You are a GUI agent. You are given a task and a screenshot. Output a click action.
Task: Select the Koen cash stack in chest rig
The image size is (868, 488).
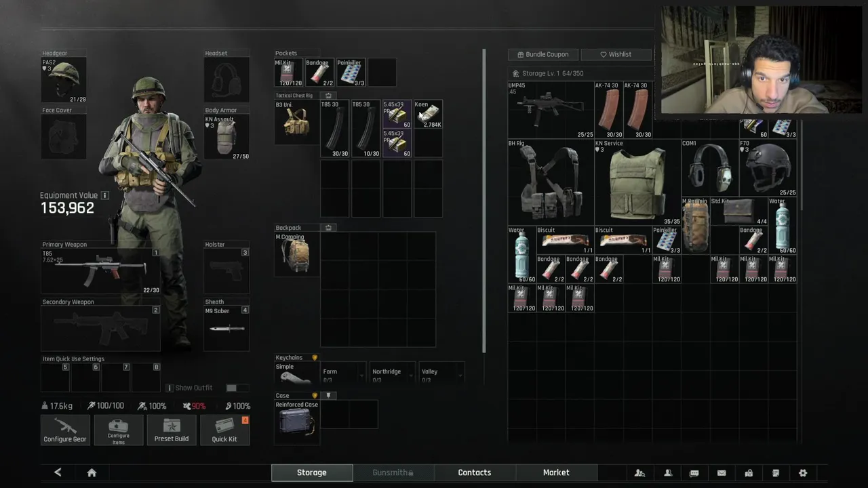tap(428, 115)
